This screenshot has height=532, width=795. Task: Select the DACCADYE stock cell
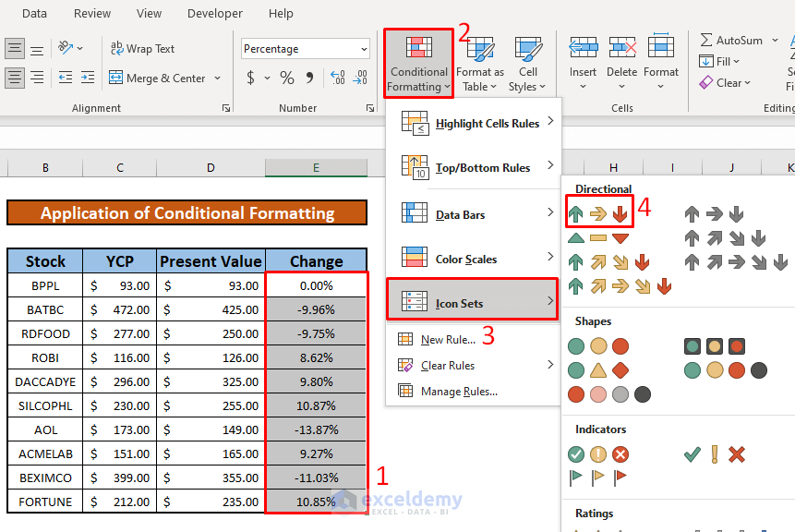[x=45, y=381]
